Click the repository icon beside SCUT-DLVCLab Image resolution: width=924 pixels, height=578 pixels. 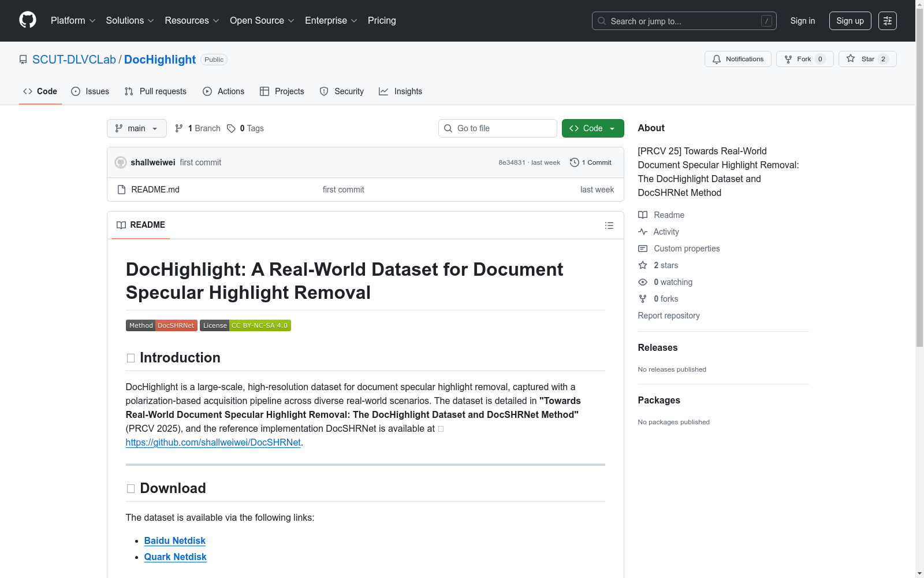23,60
